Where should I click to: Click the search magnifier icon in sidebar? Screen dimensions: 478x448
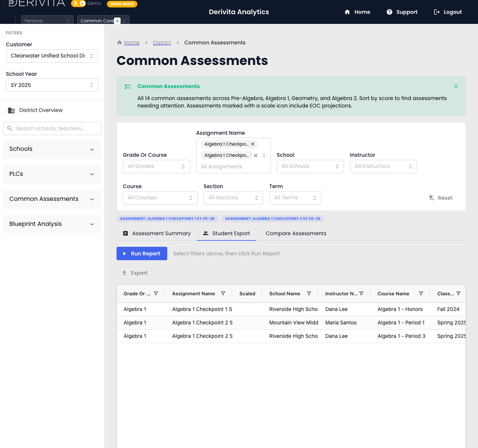coord(10,128)
